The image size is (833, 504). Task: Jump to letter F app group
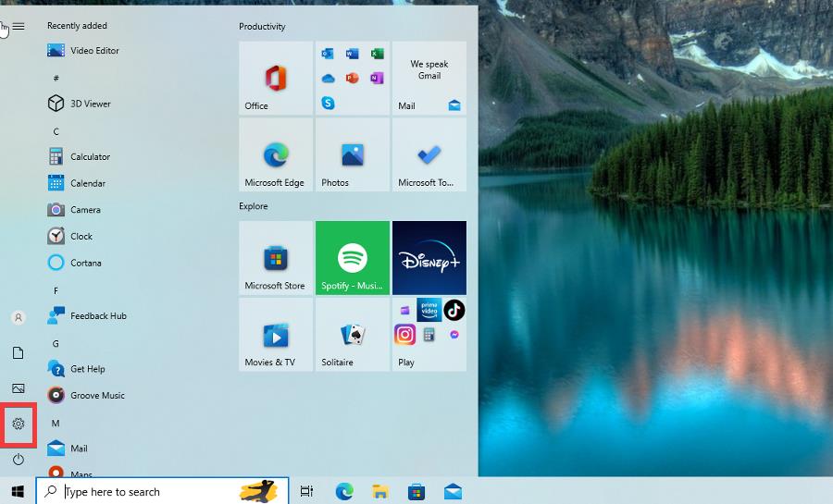click(56, 290)
